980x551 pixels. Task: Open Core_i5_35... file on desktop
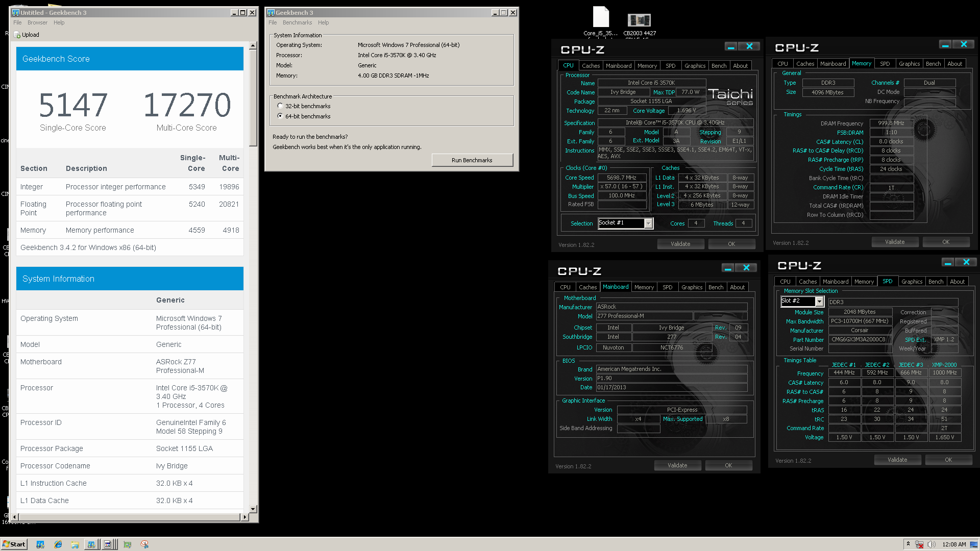601,21
